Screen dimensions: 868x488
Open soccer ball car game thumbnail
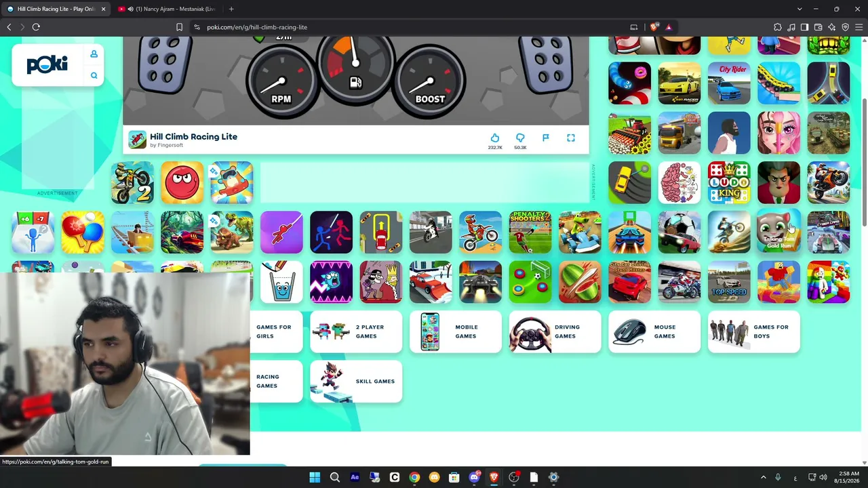[x=679, y=232]
